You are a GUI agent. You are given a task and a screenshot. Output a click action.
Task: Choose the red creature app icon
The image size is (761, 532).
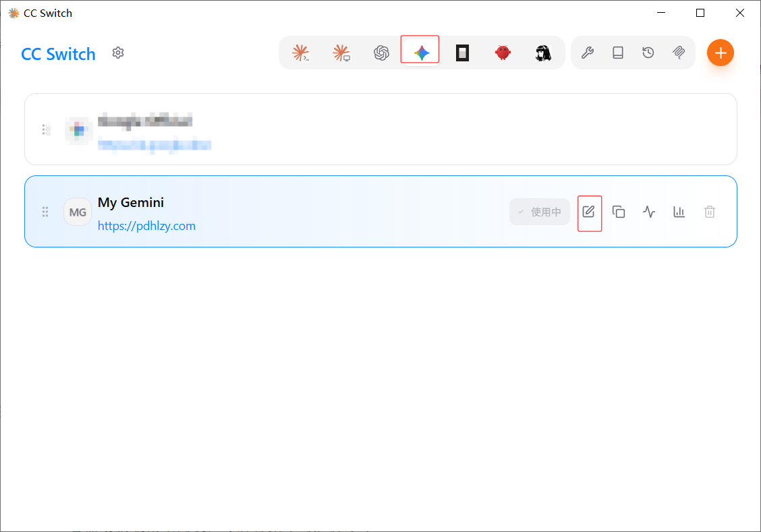click(503, 53)
